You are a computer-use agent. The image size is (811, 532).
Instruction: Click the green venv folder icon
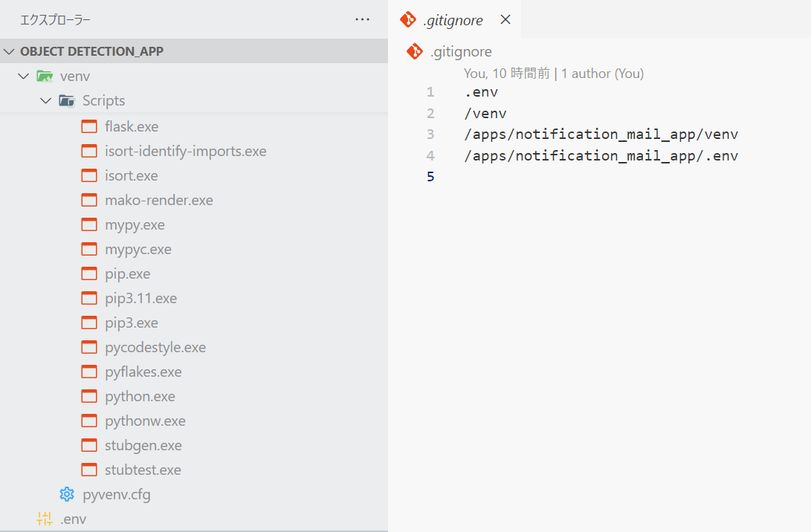[x=45, y=76]
